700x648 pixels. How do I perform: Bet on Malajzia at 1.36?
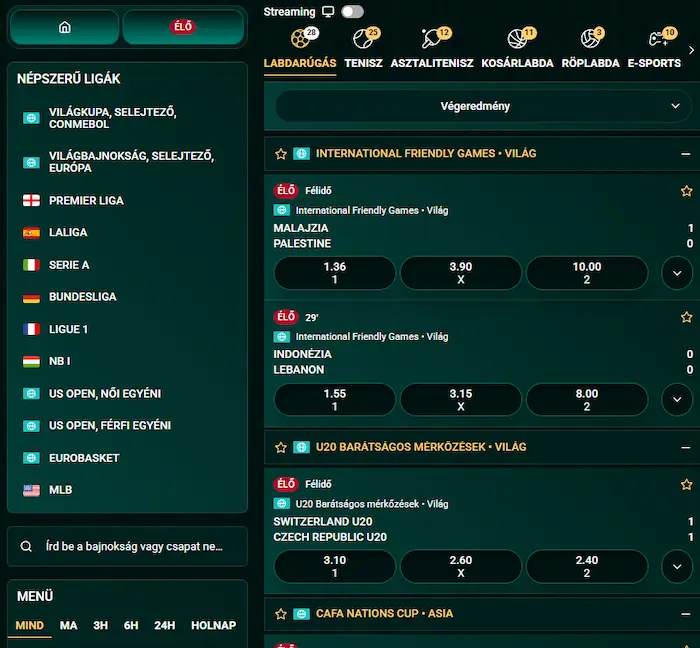tap(335, 273)
